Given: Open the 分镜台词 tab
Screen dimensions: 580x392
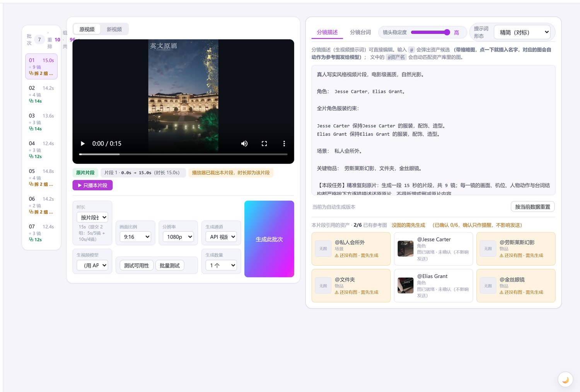Looking at the screenshot, I should pos(360,32).
